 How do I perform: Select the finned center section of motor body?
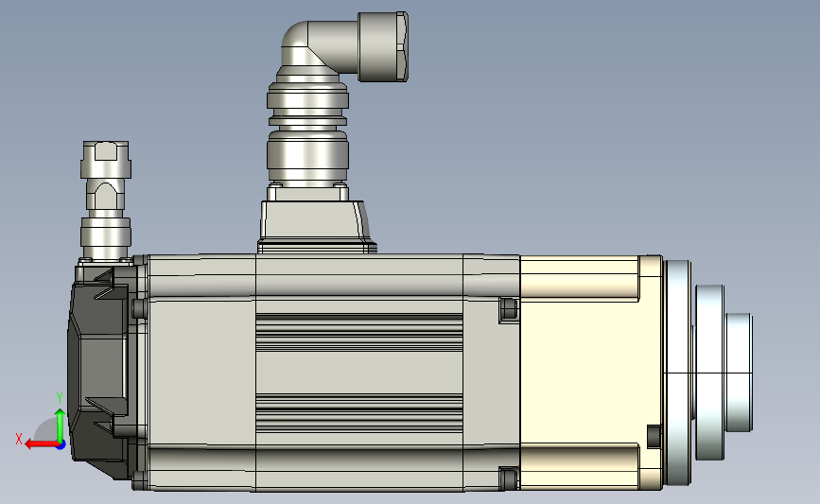[359, 373]
